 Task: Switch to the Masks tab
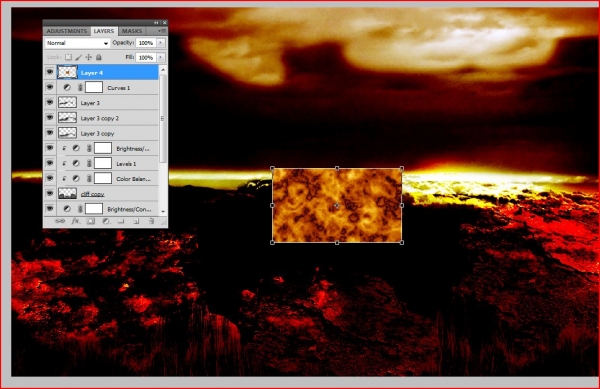pyautogui.click(x=132, y=31)
